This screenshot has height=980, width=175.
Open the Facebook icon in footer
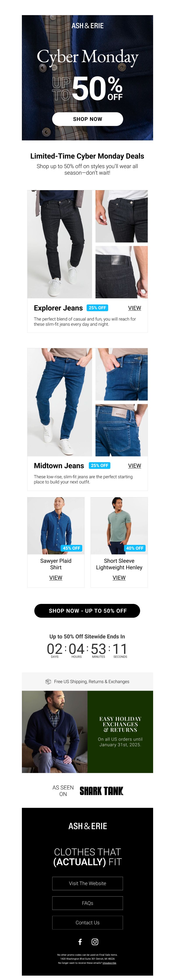[x=80, y=942]
